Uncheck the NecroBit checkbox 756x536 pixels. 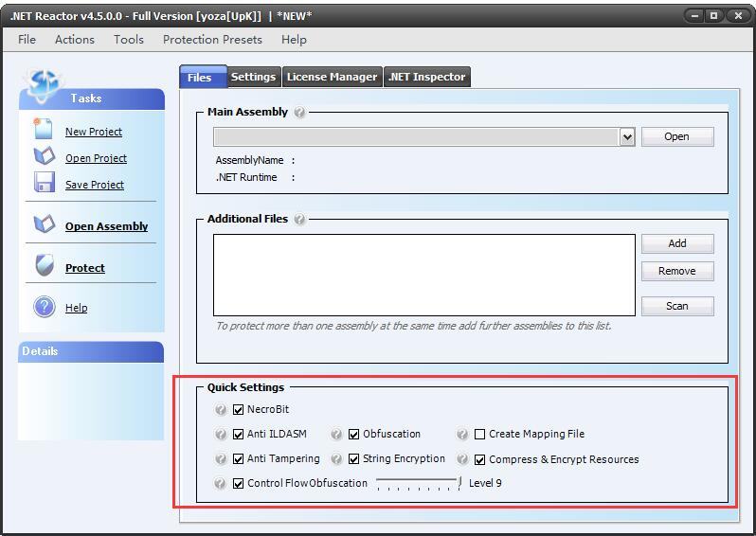[238, 410]
